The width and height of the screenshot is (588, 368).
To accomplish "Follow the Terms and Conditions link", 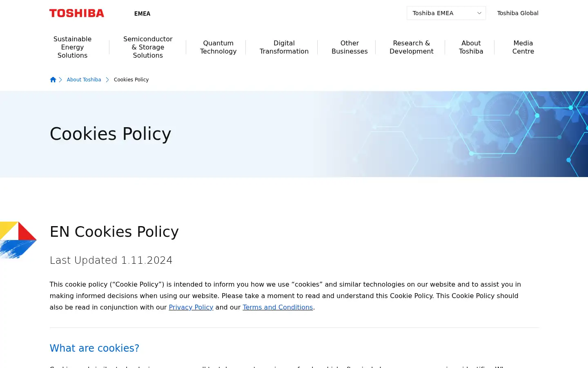I will [x=278, y=307].
